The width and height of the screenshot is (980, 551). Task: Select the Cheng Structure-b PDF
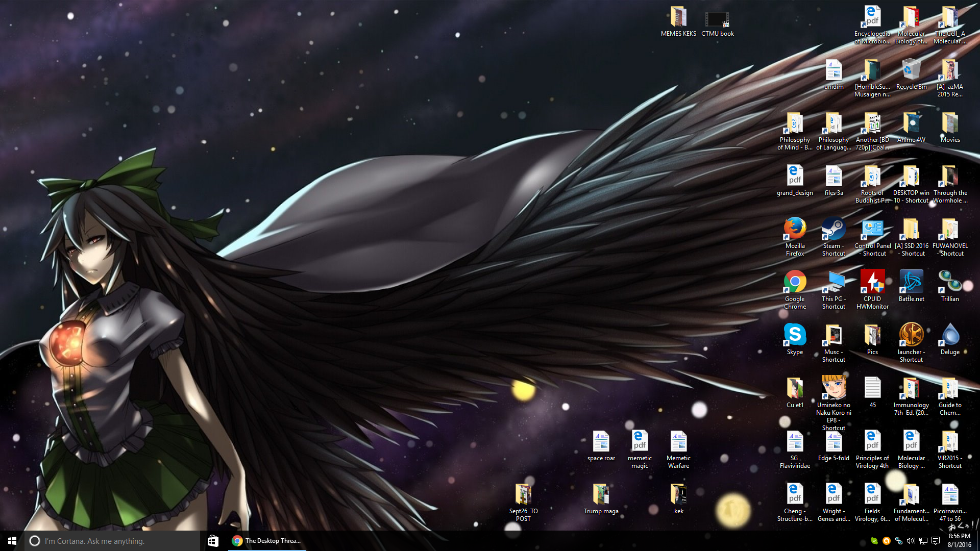click(795, 503)
